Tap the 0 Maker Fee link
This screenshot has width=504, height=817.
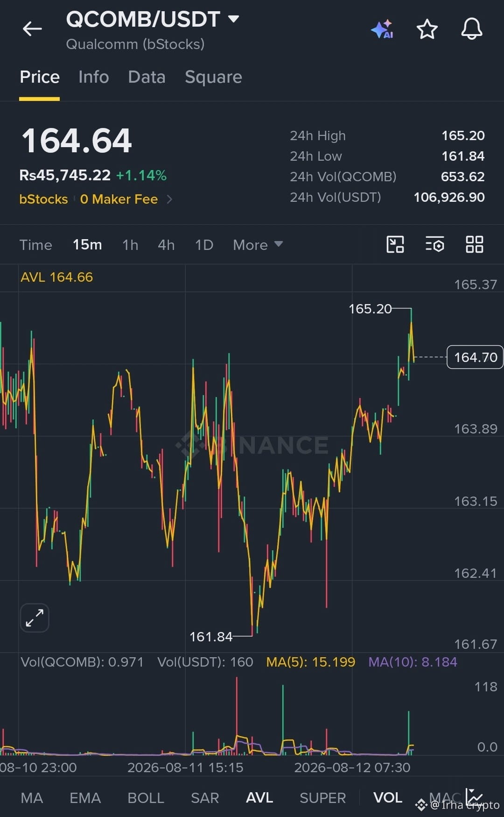coord(119,199)
